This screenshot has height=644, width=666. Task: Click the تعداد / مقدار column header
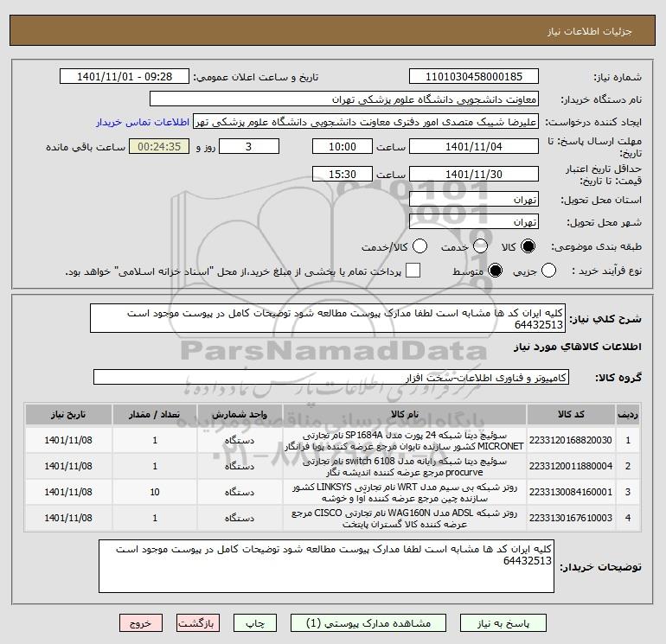pyautogui.click(x=155, y=414)
